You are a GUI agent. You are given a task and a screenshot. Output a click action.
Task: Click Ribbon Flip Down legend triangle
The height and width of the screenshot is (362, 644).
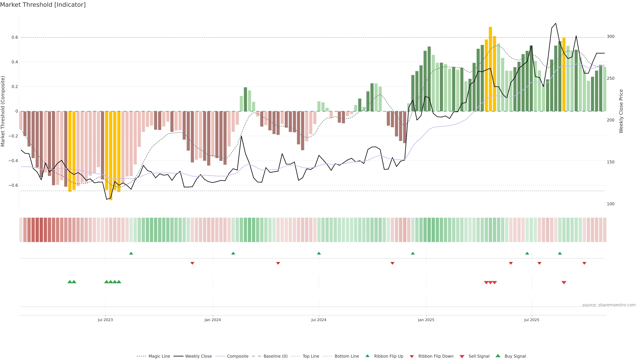click(x=412, y=356)
